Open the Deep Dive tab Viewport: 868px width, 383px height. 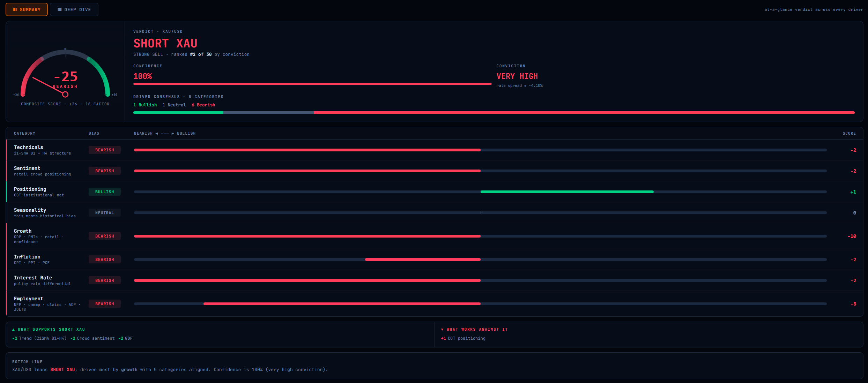[74, 9]
